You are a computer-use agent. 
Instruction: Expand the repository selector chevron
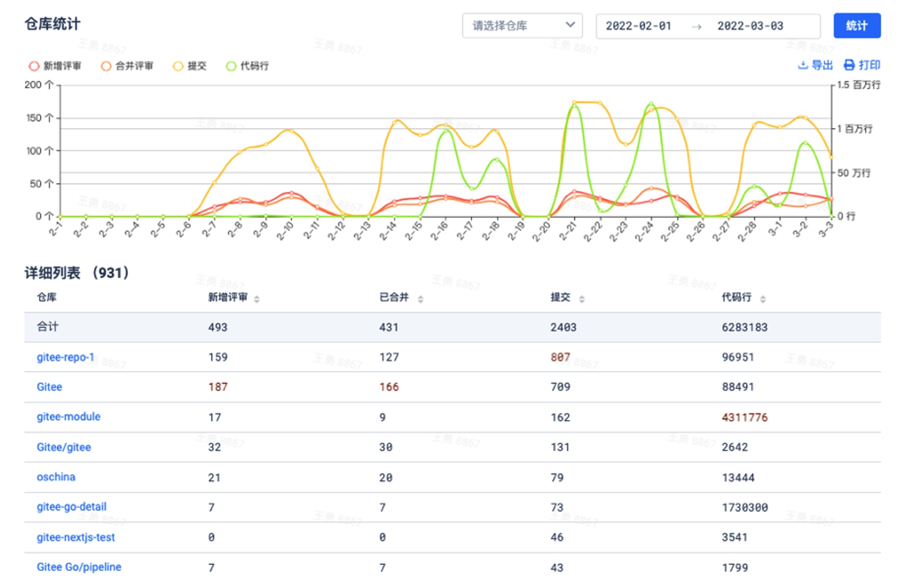pos(570,25)
